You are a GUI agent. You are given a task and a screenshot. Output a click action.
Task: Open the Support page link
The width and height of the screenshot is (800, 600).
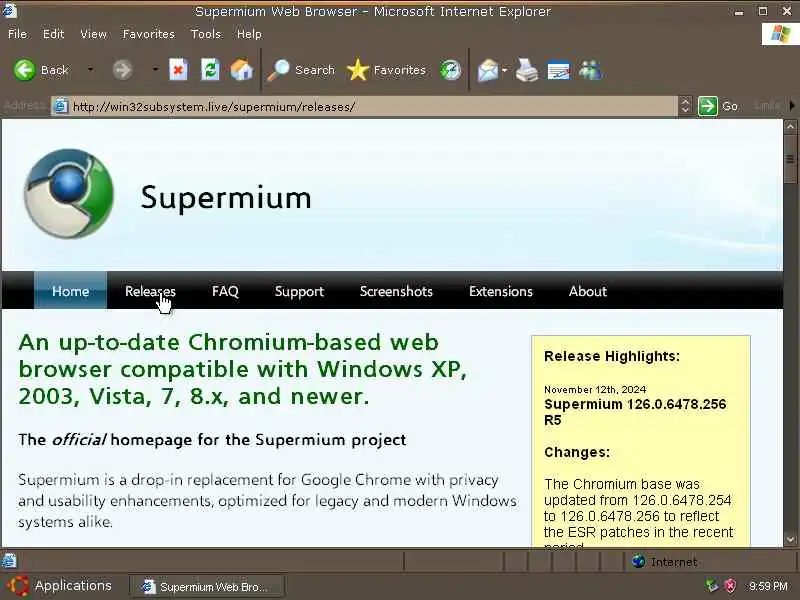tap(299, 291)
